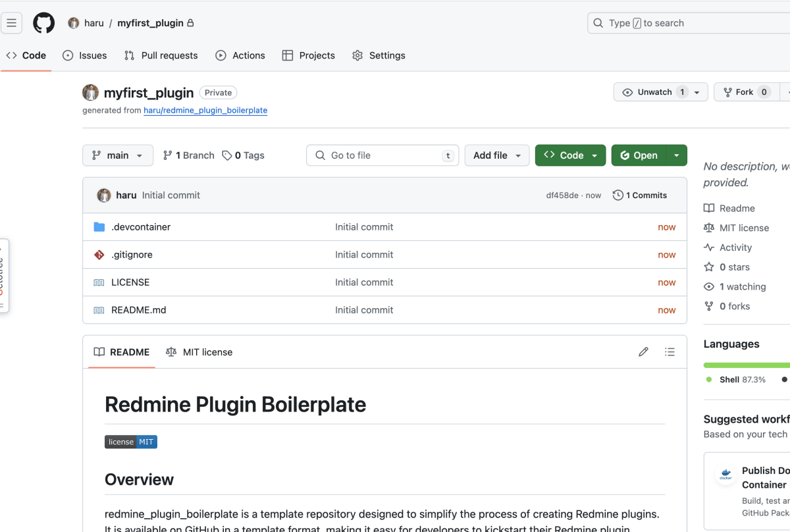
Task: Select the README tab in file viewer
Action: click(x=122, y=352)
